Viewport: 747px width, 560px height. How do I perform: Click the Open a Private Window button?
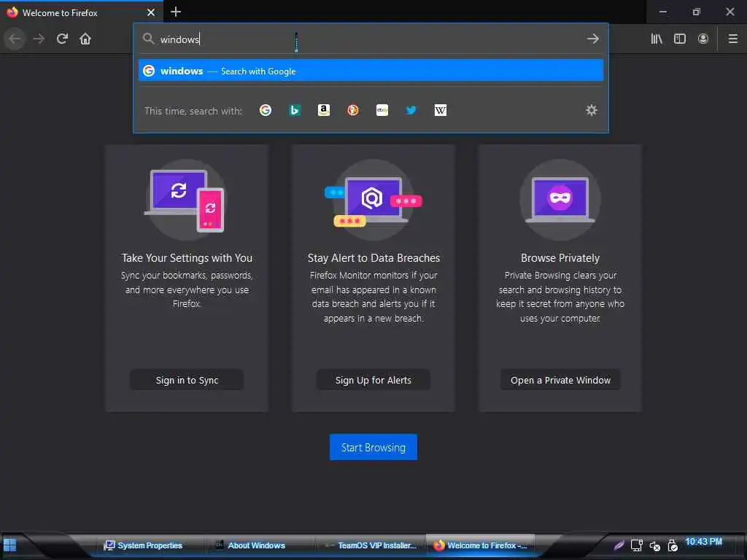[560, 380]
